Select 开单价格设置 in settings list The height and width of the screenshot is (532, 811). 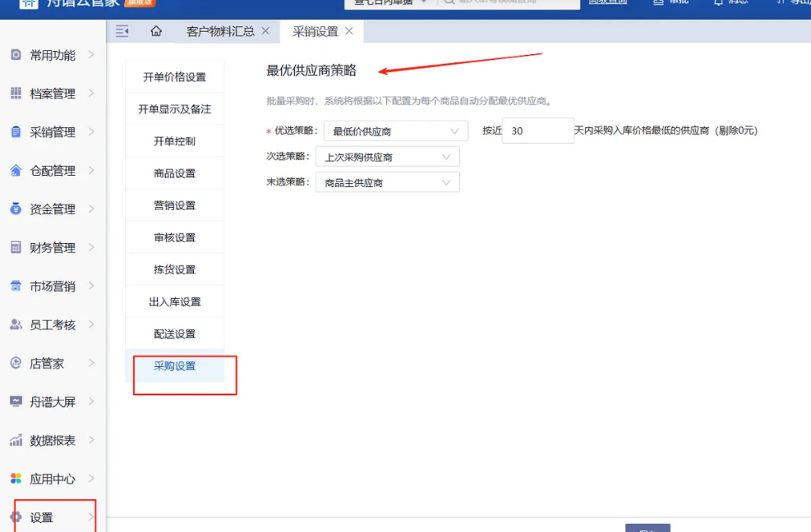[174, 77]
